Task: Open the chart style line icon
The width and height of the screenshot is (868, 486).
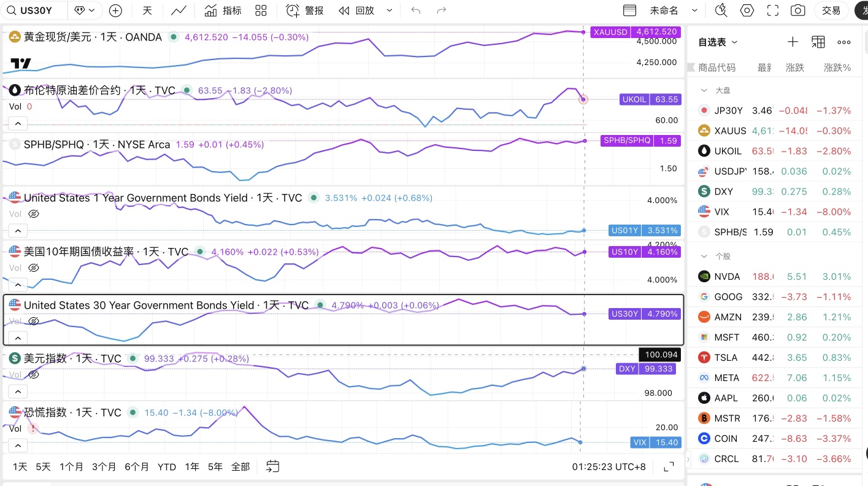Action: click(x=179, y=10)
